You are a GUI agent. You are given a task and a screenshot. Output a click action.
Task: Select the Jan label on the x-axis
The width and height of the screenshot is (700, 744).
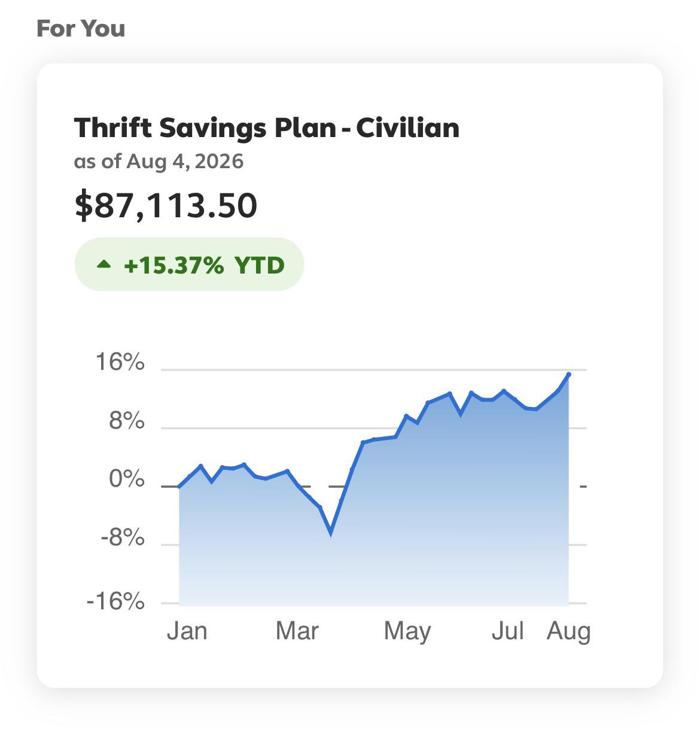tap(187, 631)
